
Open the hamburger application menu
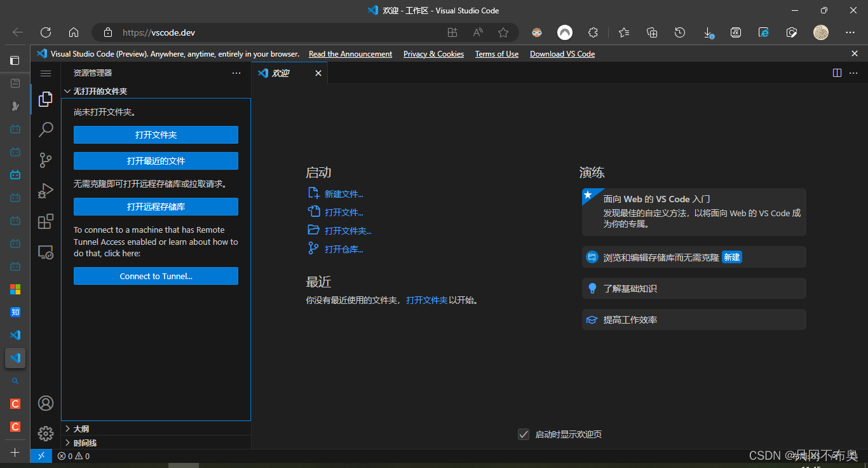(x=46, y=74)
